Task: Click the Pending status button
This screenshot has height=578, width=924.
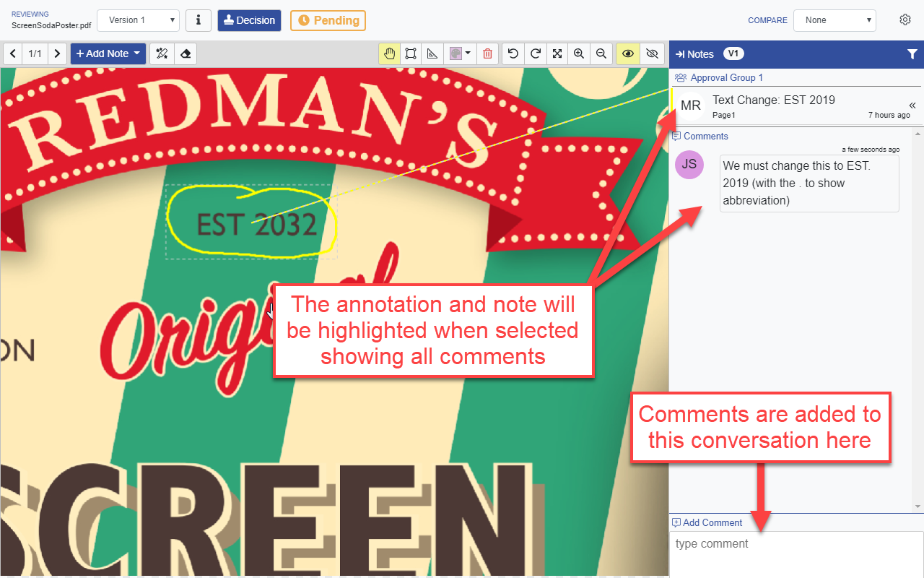Action: 328,20
